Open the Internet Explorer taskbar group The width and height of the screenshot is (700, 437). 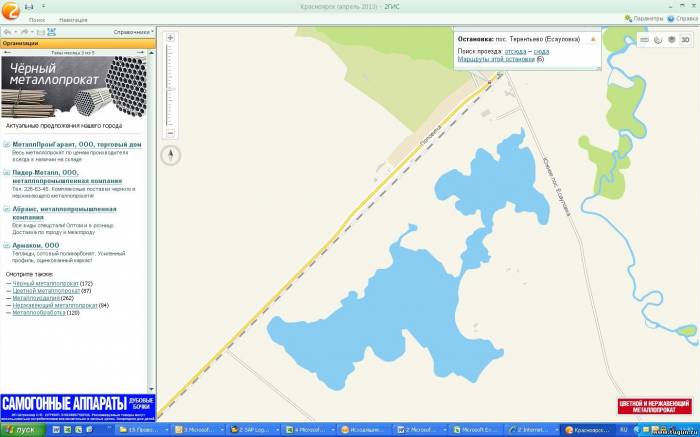pyautogui.click(x=533, y=430)
